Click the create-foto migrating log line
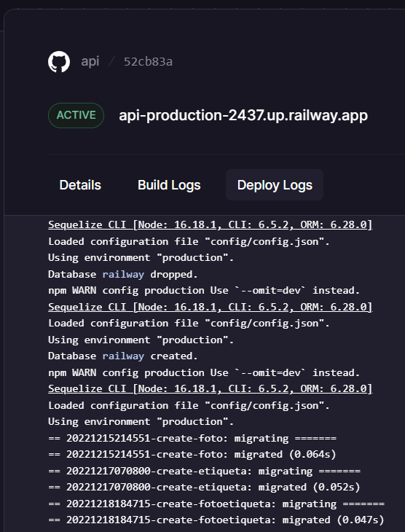The width and height of the screenshot is (405, 532). click(x=192, y=438)
